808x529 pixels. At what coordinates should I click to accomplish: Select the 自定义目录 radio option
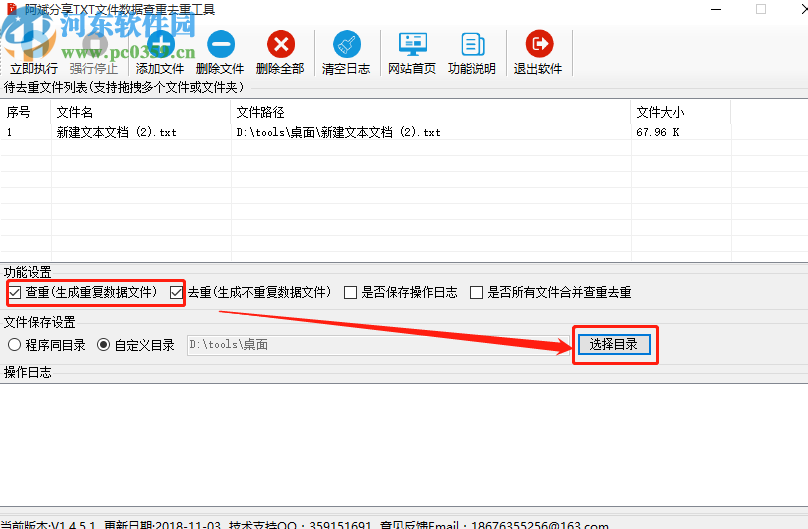pos(104,345)
